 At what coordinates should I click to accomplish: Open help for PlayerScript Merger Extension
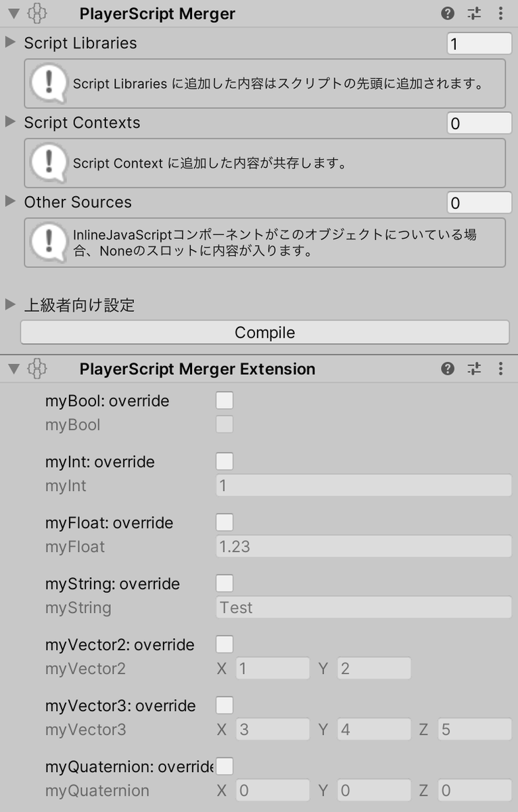tap(448, 369)
